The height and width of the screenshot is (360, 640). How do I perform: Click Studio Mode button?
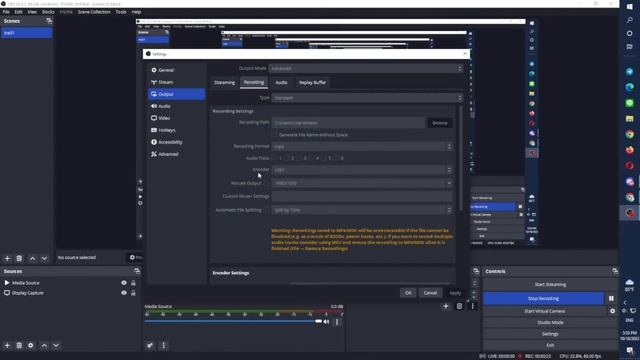[x=550, y=322]
